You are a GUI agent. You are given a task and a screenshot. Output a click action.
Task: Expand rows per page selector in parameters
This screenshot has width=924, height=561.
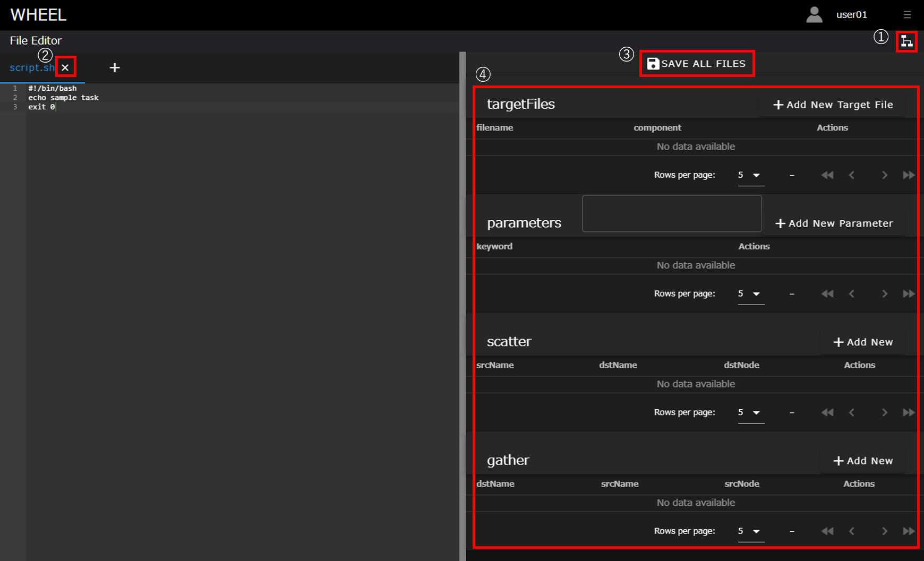click(x=750, y=294)
